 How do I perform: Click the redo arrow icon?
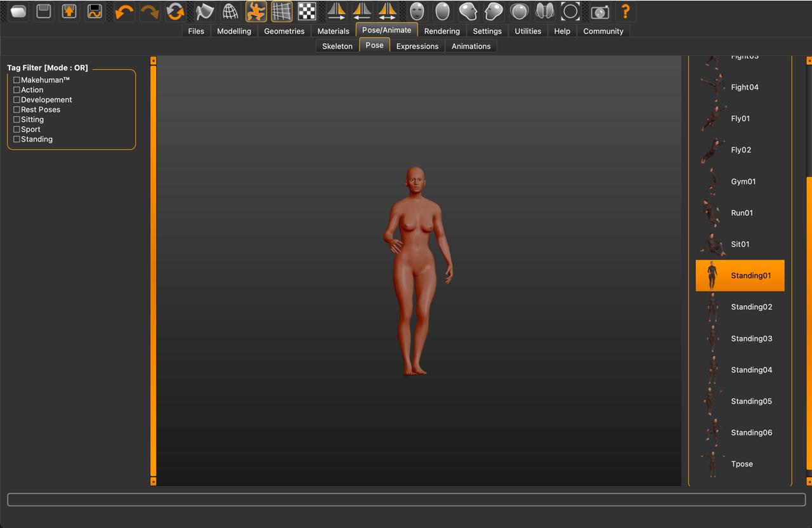(x=149, y=11)
